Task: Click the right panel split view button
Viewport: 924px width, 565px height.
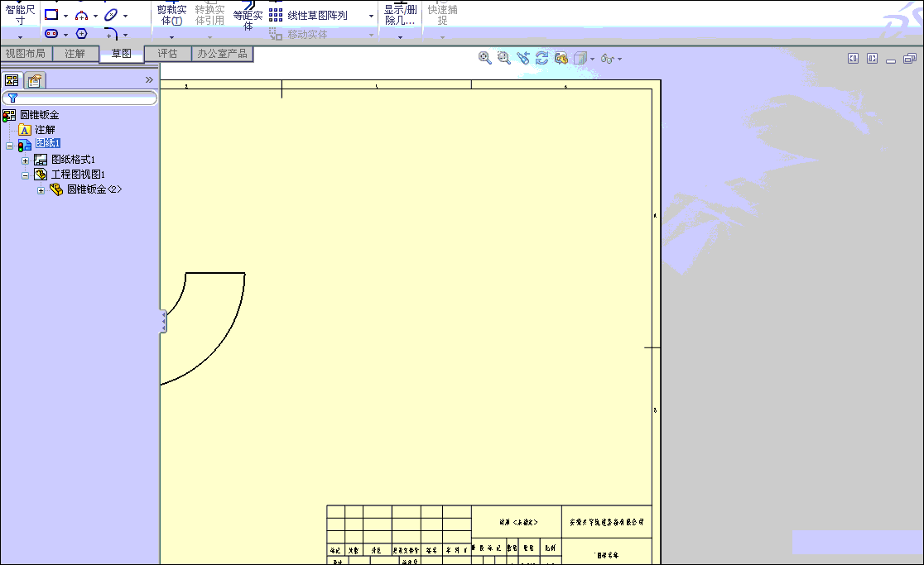Action: coord(872,58)
